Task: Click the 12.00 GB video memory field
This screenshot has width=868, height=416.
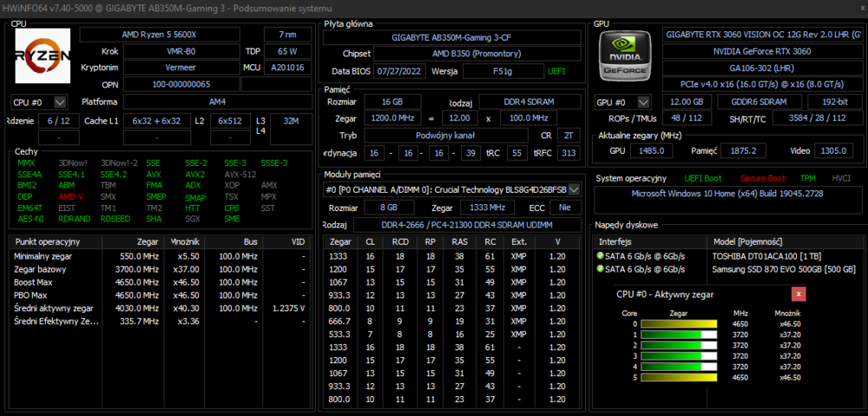Action: (687, 102)
